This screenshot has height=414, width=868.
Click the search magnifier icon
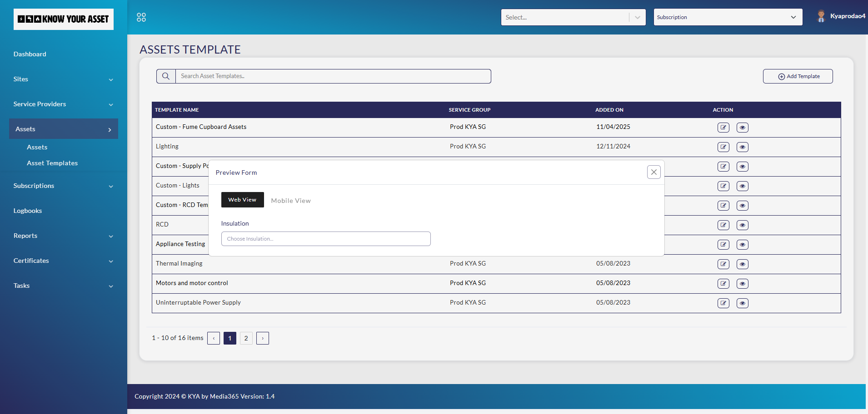[166, 76]
